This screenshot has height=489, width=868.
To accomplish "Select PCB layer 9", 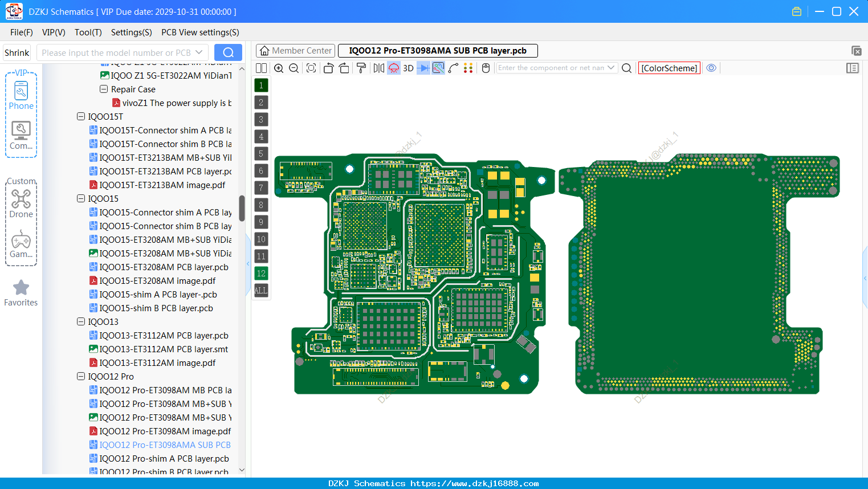I will pos(261,222).
